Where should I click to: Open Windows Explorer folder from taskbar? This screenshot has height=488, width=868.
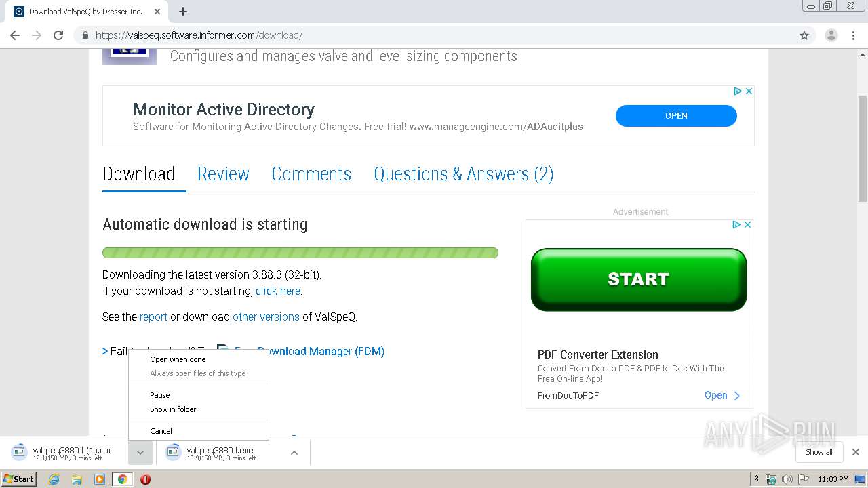tap(77, 479)
